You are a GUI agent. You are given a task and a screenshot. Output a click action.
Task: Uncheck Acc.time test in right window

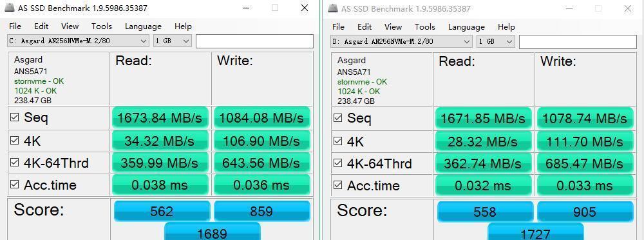338,185
